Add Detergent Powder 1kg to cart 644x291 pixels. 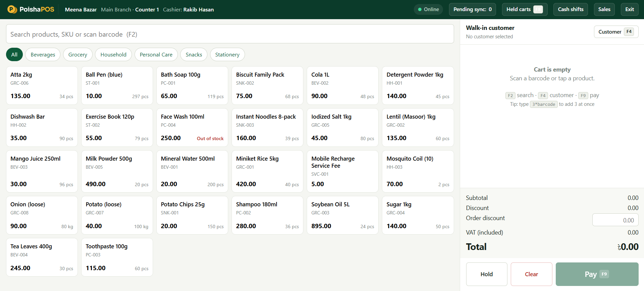click(x=418, y=86)
